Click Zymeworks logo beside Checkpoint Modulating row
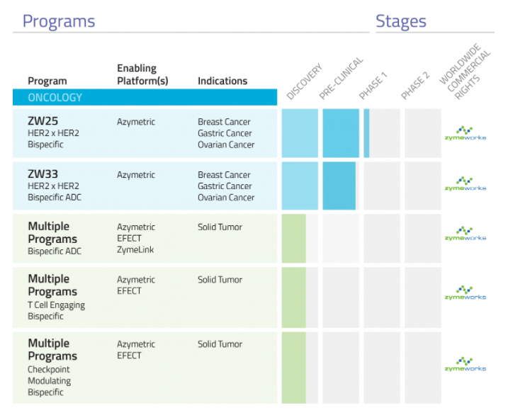The image size is (518, 420). (x=465, y=364)
